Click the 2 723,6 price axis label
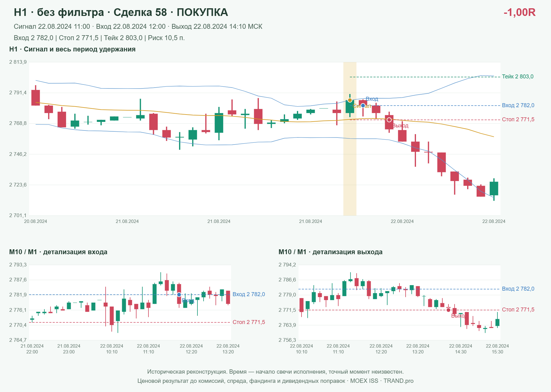The width and height of the screenshot is (551, 392). coord(18,185)
